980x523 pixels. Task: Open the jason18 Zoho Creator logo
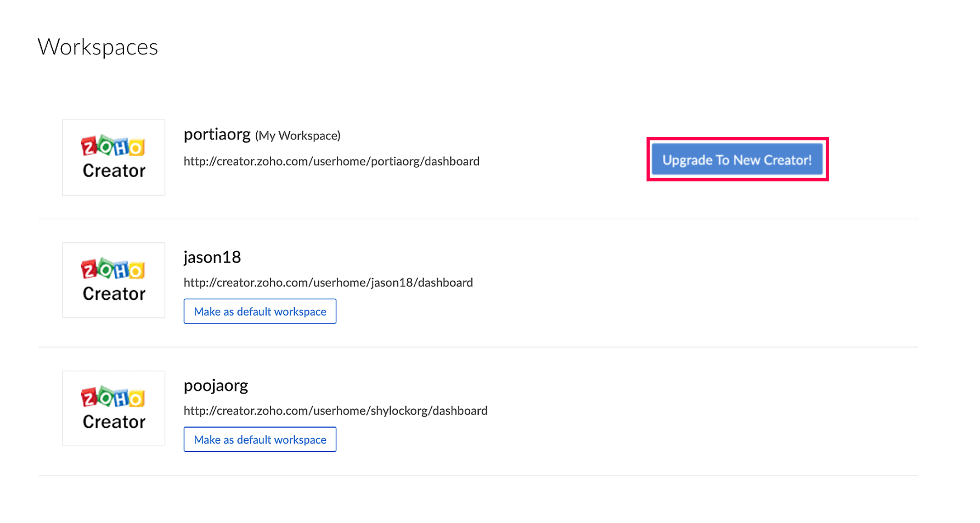[114, 280]
